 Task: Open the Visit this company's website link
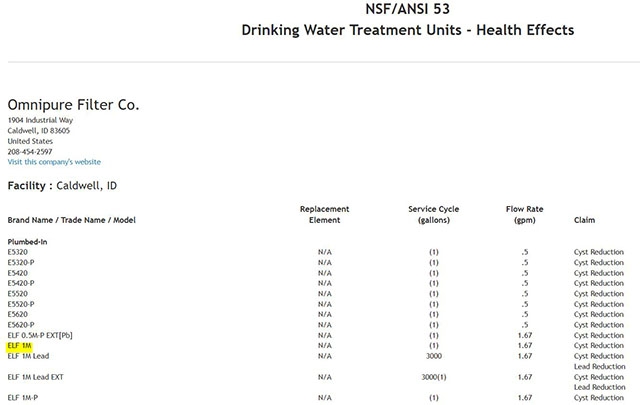(x=54, y=162)
